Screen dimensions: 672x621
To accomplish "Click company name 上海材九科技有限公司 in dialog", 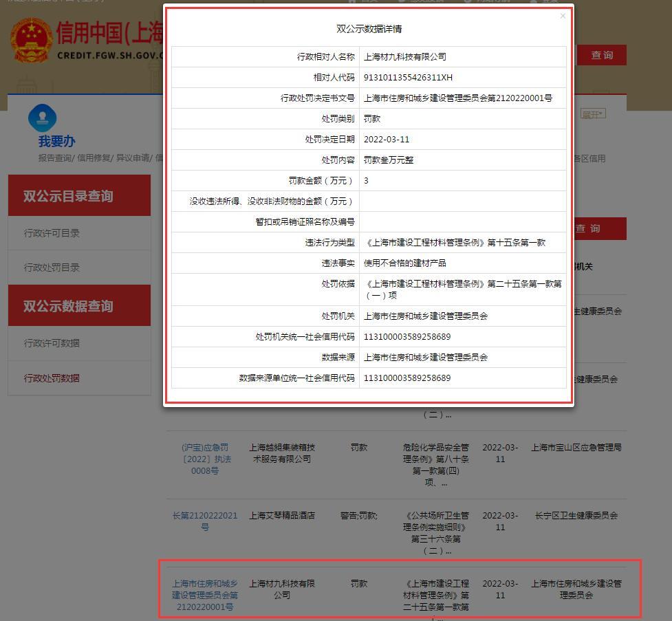I will tap(405, 57).
